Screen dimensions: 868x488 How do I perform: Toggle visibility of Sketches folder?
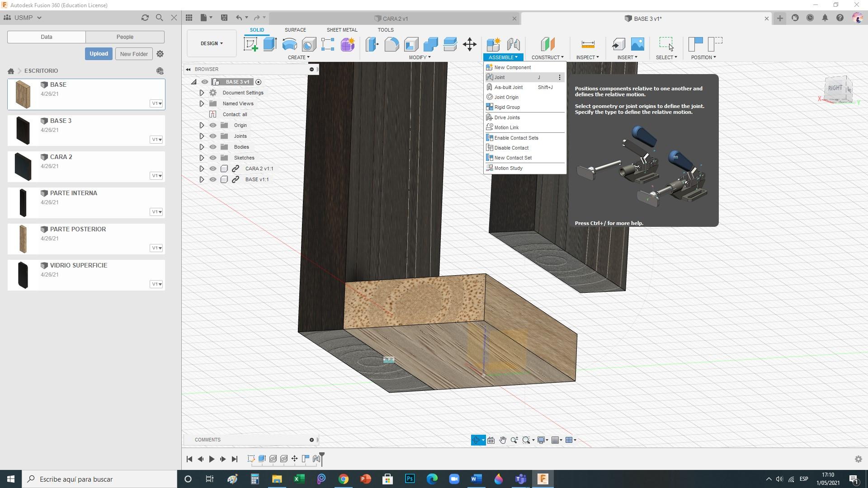tap(213, 158)
